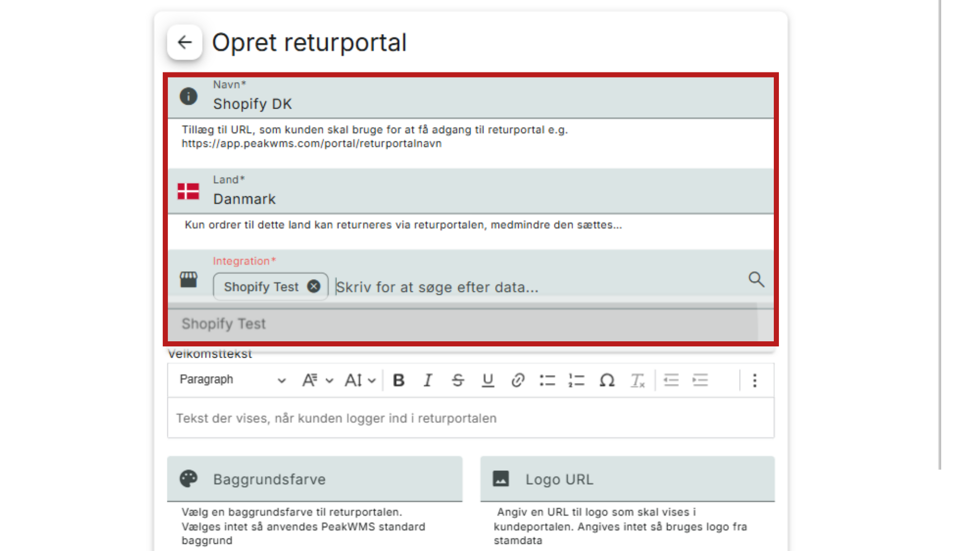The width and height of the screenshot is (980, 551).
Task: Apply strikethrough formatting
Action: pyautogui.click(x=458, y=380)
